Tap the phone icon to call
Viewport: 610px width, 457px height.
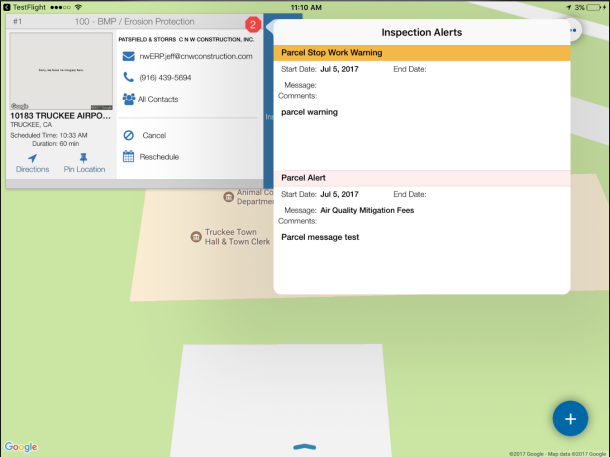point(129,77)
